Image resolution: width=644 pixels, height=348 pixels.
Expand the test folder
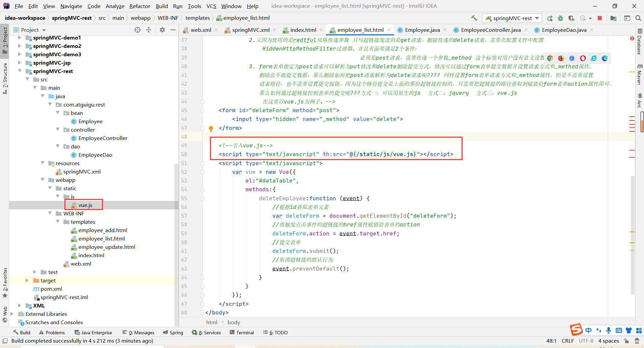click(35, 272)
